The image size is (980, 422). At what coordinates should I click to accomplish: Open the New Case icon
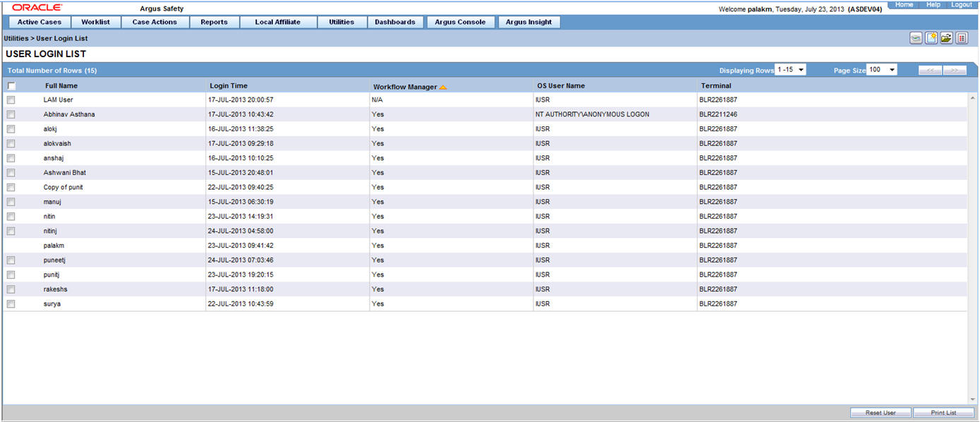931,37
